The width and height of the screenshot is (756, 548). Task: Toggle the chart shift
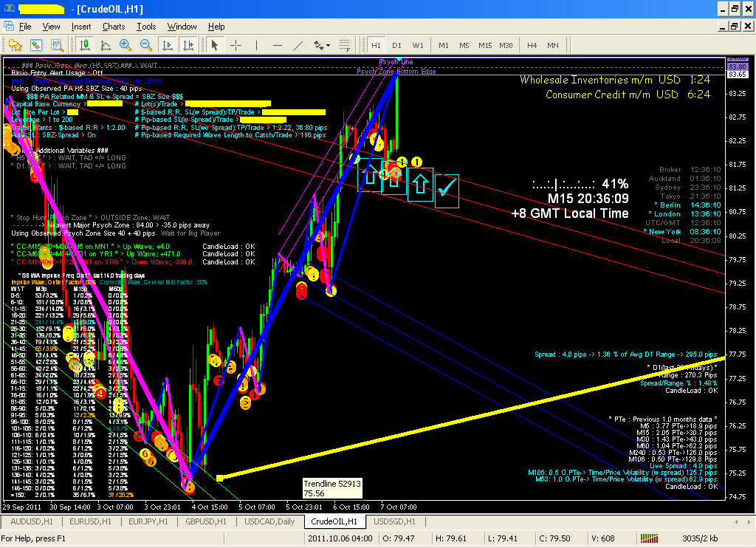point(189,45)
